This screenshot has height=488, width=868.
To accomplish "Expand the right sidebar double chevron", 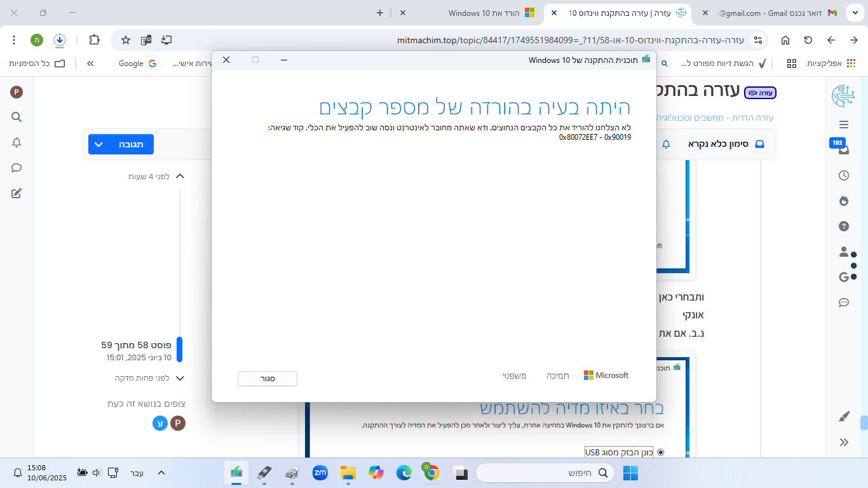I will pos(844,442).
